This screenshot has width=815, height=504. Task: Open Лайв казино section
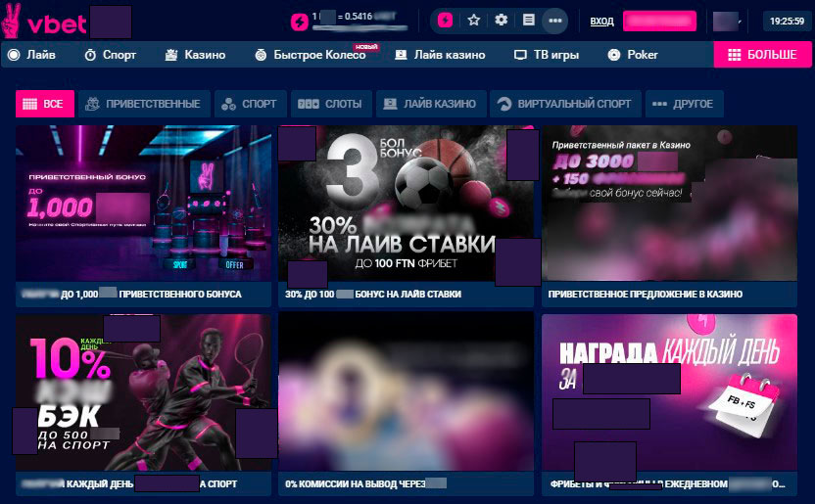click(x=440, y=55)
